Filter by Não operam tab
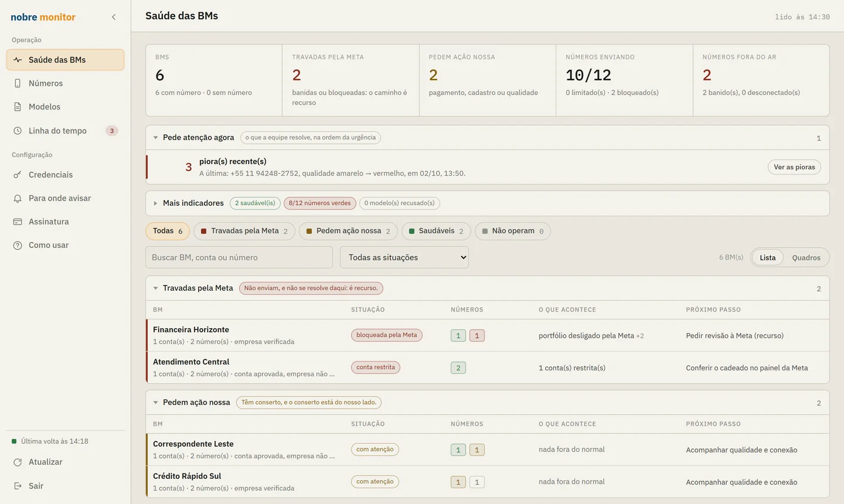The height and width of the screenshot is (504, 844). click(x=513, y=231)
